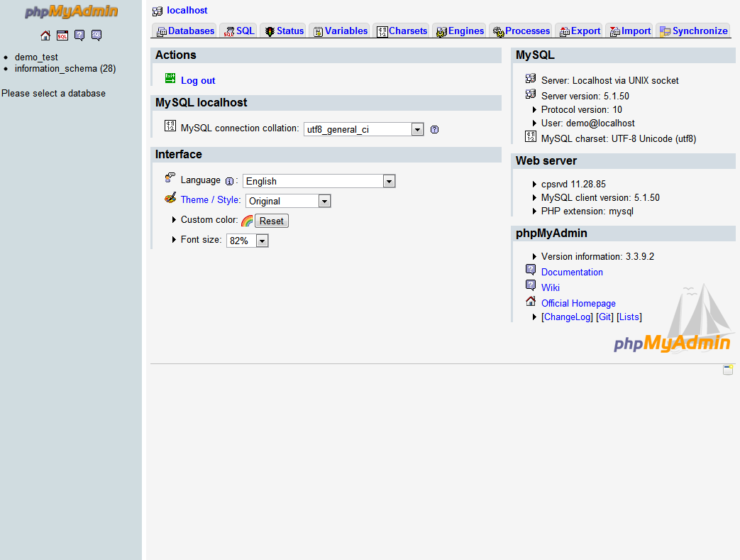This screenshot has height=560, width=740.
Task: Open the Theme / Style link
Action: click(211, 199)
